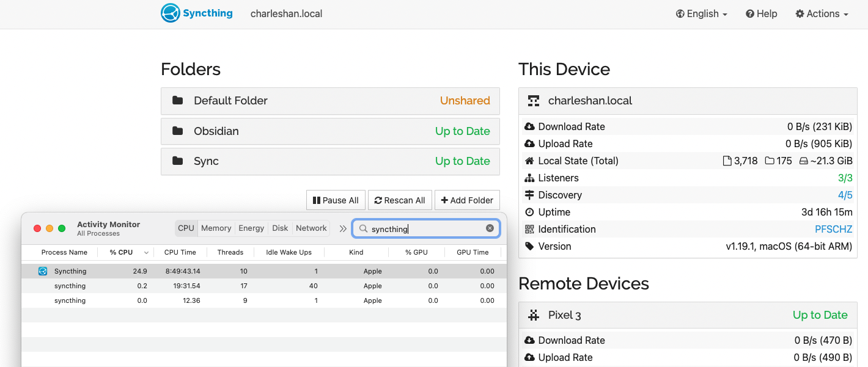The height and width of the screenshot is (367, 868).
Task: Click the Upload Rate cloud icon under This Device
Action: pyautogui.click(x=529, y=144)
